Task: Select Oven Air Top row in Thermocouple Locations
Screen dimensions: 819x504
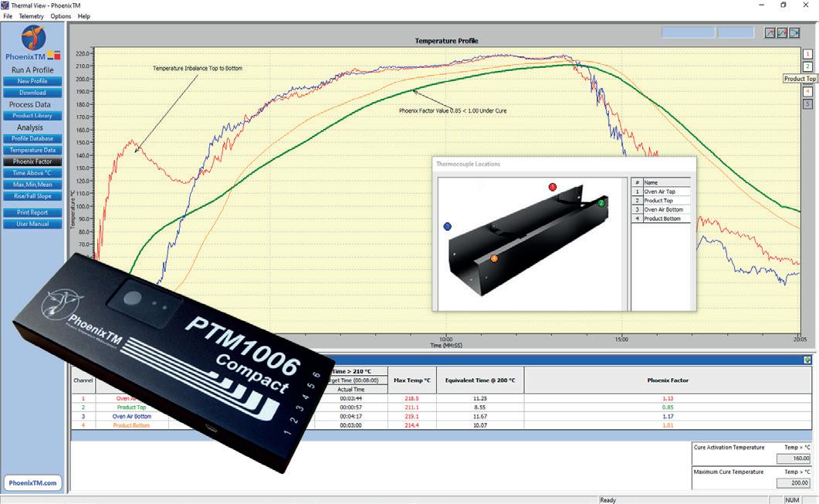Action: 661,191
